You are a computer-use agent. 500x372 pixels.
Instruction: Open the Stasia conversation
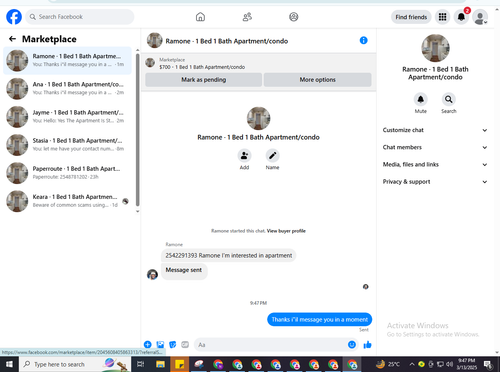pyautogui.click(x=67, y=145)
